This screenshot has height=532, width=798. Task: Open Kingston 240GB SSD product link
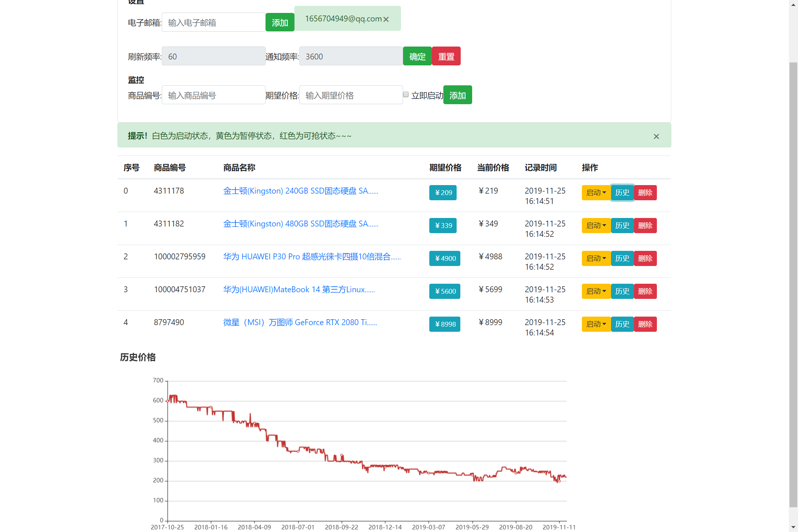tap(300, 191)
